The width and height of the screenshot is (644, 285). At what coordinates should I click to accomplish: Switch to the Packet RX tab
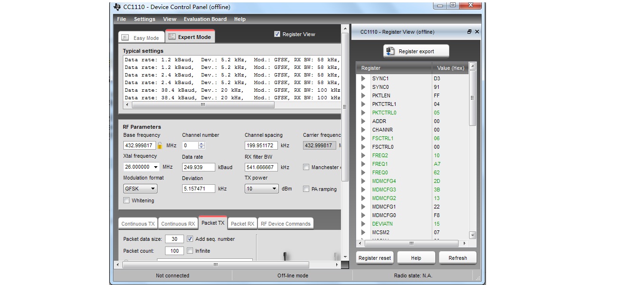pyautogui.click(x=242, y=224)
